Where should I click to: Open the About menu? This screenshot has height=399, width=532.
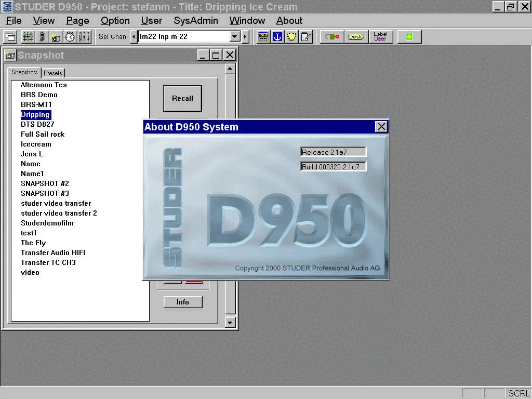coord(289,21)
